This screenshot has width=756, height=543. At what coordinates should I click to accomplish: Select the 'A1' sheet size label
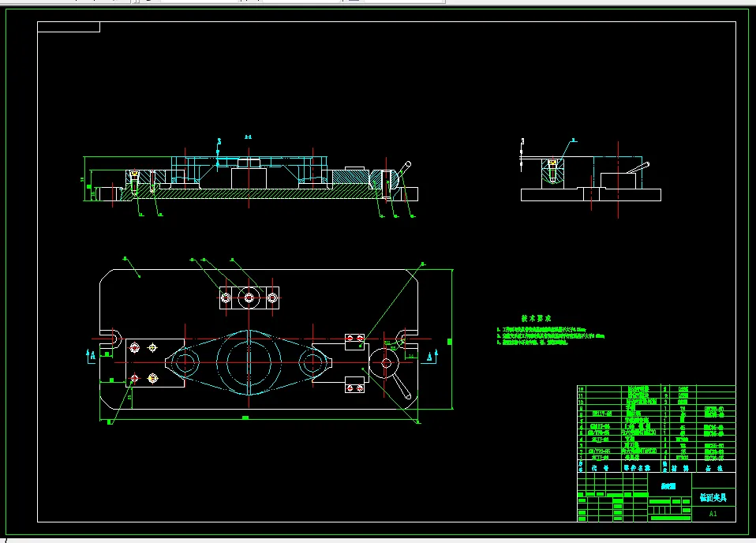click(713, 514)
